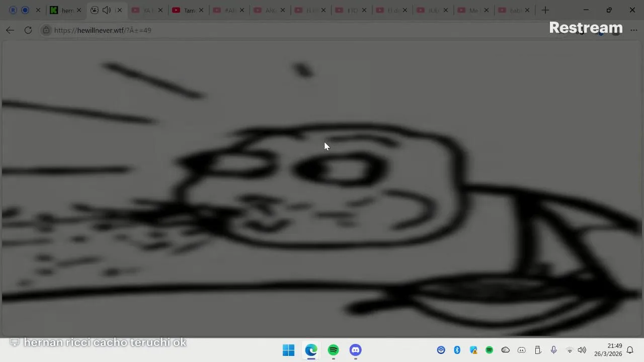The image size is (644, 362).
Task: Close the "Tam" YouTube tab
Action: click(201, 10)
